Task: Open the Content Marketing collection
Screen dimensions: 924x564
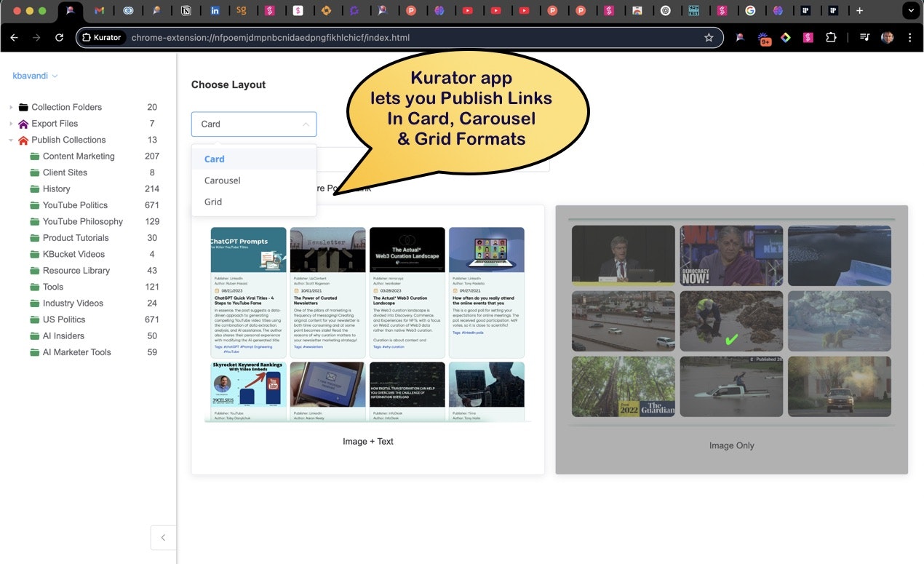Action: (x=79, y=156)
